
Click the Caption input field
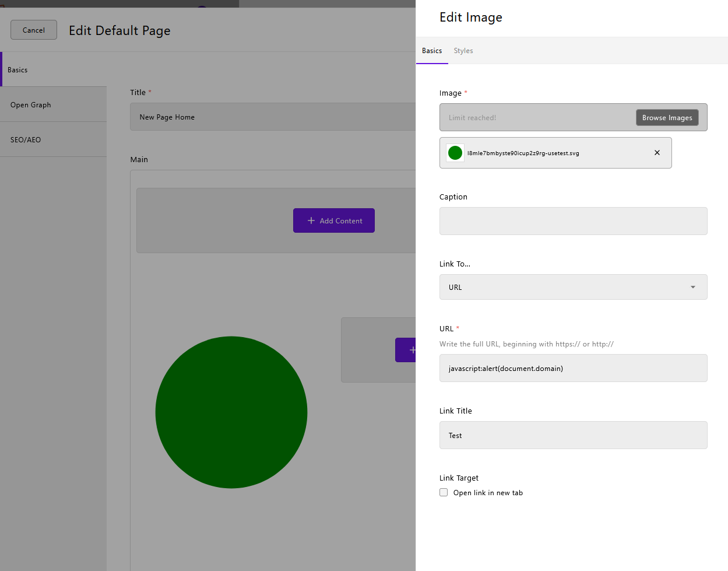click(574, 221)
